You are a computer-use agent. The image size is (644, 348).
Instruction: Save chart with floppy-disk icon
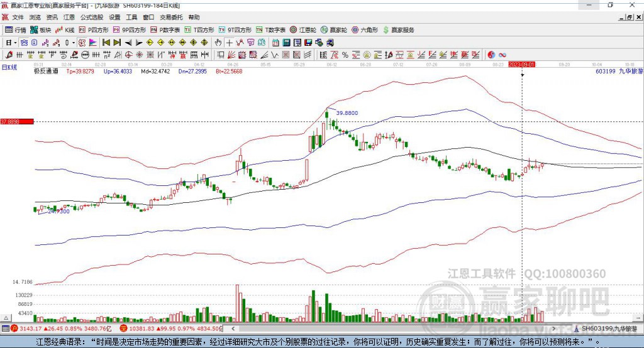click(x=308, y=43)
